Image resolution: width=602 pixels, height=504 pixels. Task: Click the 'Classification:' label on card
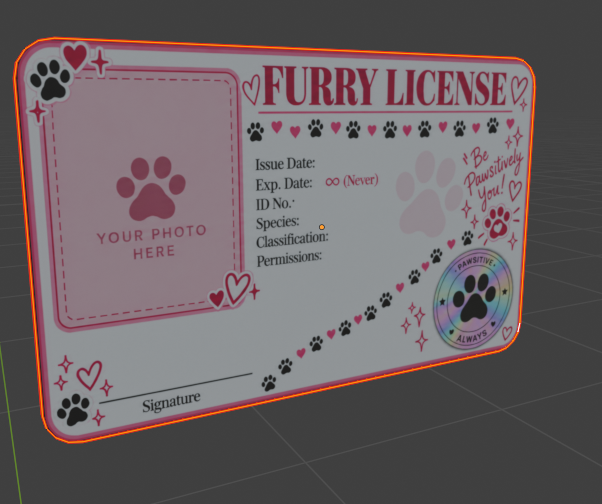292,240
